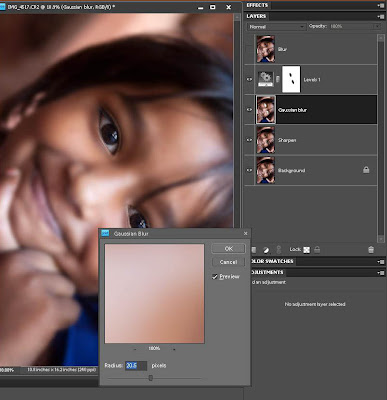Click the mask link icon on Levels 1
This screenshot has width=387, height=400.
point(278,79)
